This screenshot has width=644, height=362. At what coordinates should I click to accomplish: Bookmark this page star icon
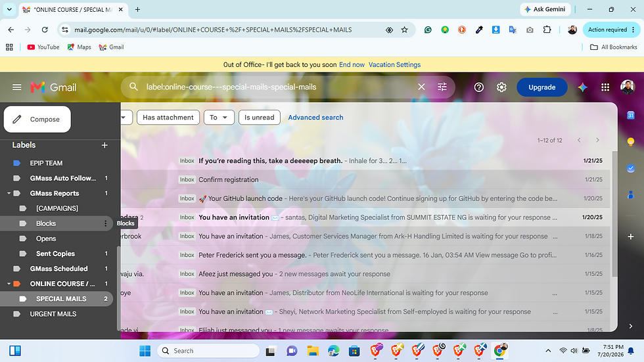[405, 30]
